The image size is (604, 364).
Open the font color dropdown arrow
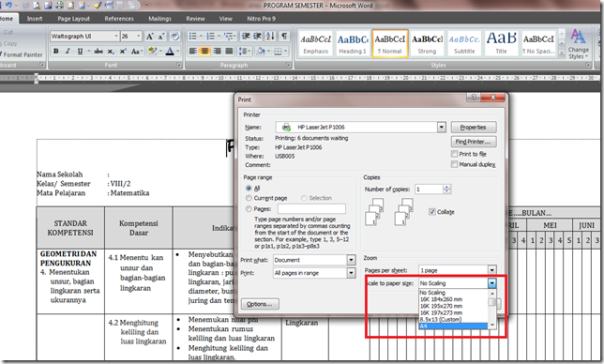[177, 52]
